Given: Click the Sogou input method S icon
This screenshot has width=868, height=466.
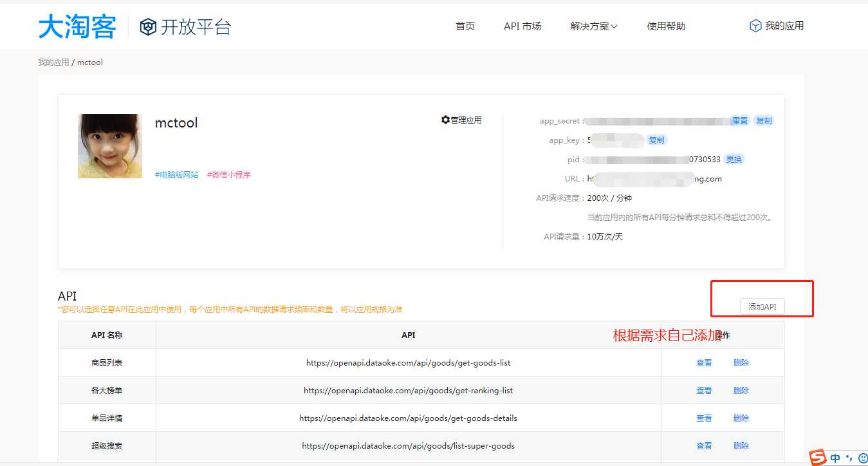Looking at the screenshot, I should tap(818, 458).
